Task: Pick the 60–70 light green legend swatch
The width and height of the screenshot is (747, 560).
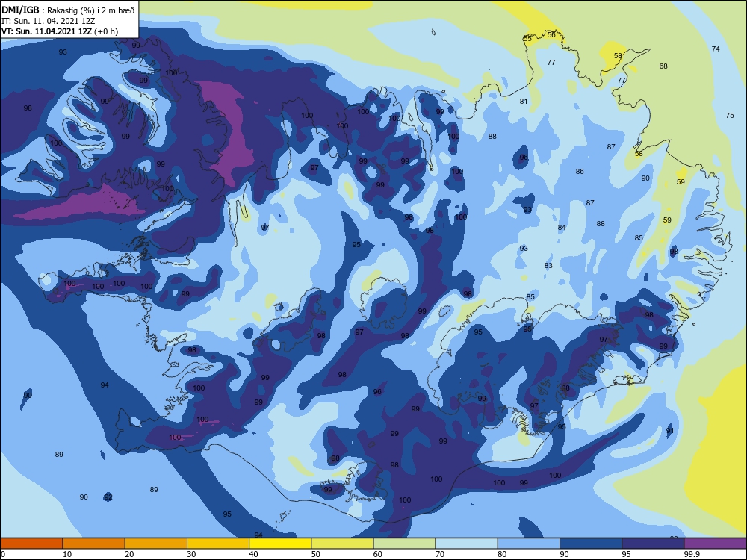Action: [x=404, y=544]
